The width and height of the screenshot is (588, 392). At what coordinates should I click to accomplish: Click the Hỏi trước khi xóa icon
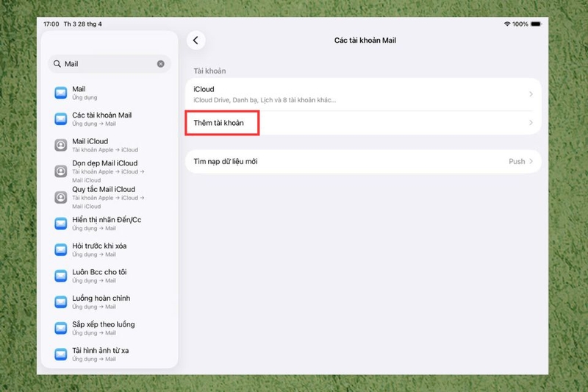pyautogui.click(x=61, y=250)
